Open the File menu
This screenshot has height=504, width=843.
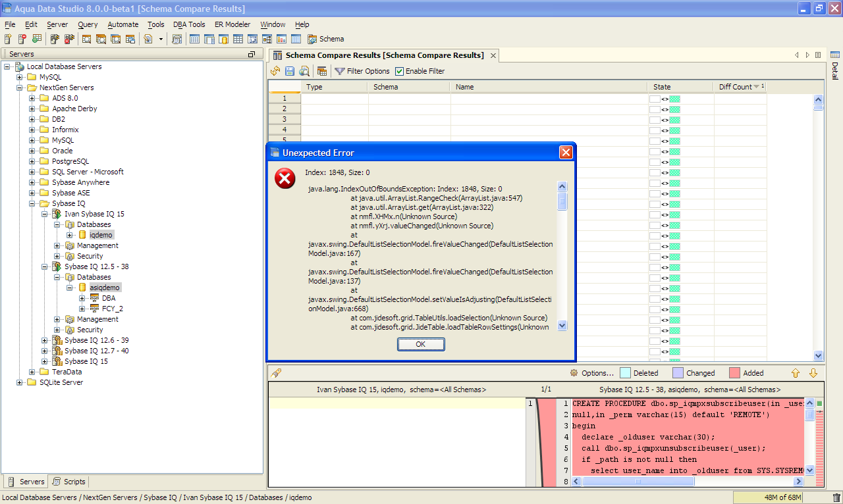coord(10,24)
